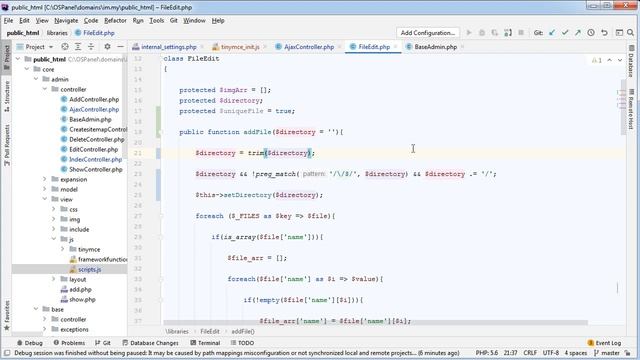Select opened file target icon in Project panel

(x=64, y=47)
